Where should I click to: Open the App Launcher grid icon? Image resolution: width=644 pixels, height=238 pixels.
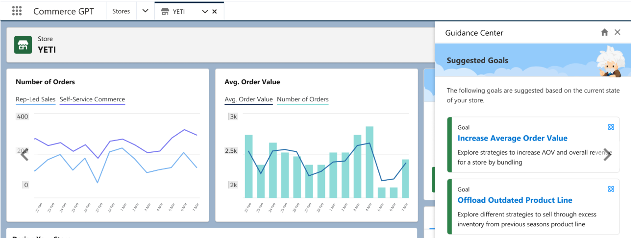tap(17, 11)
